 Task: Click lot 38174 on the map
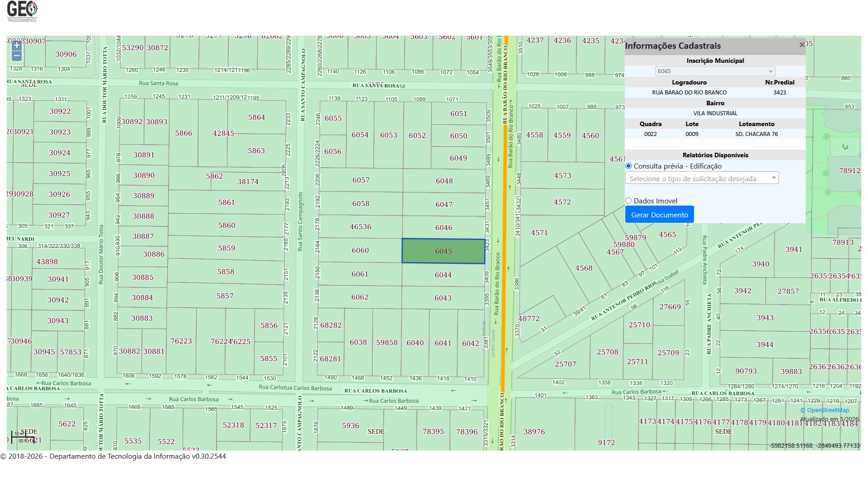click(248, 182)
